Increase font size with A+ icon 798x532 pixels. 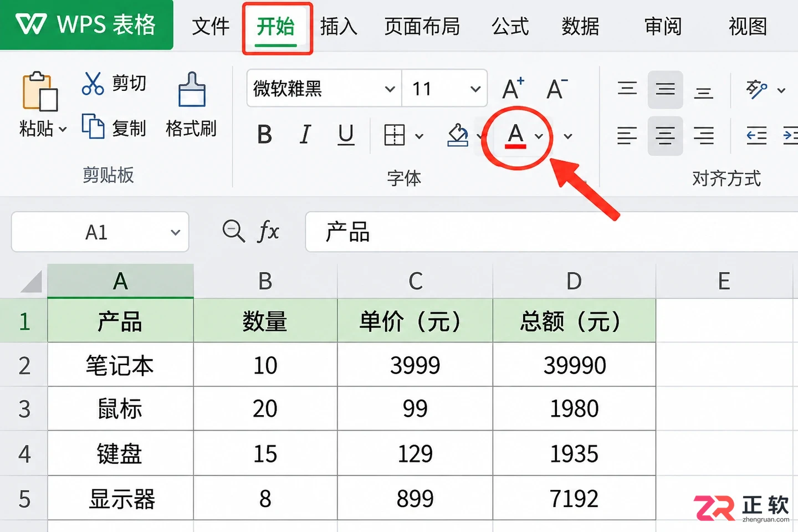(x=514, y=89)
